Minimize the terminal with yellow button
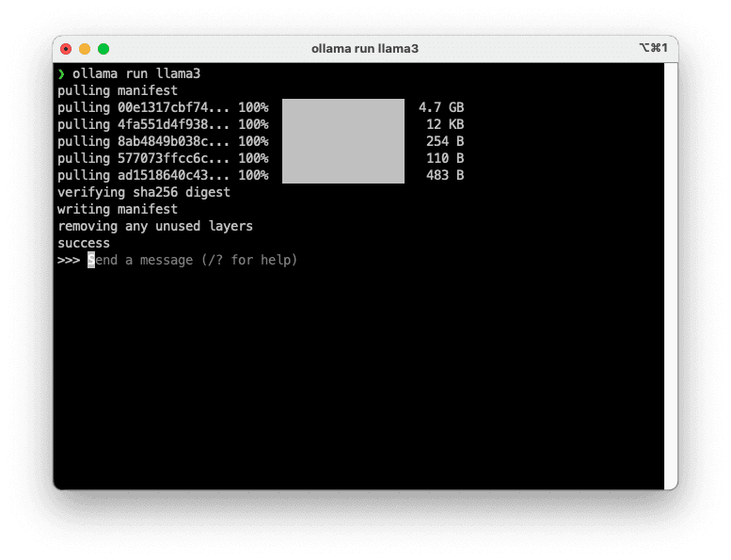 (85, 49)
